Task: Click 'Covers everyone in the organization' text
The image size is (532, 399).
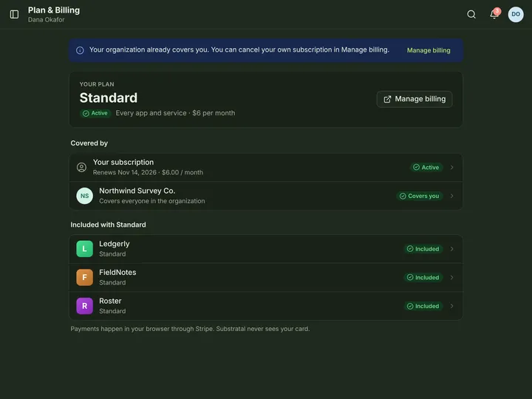Action: pos(152,201)
